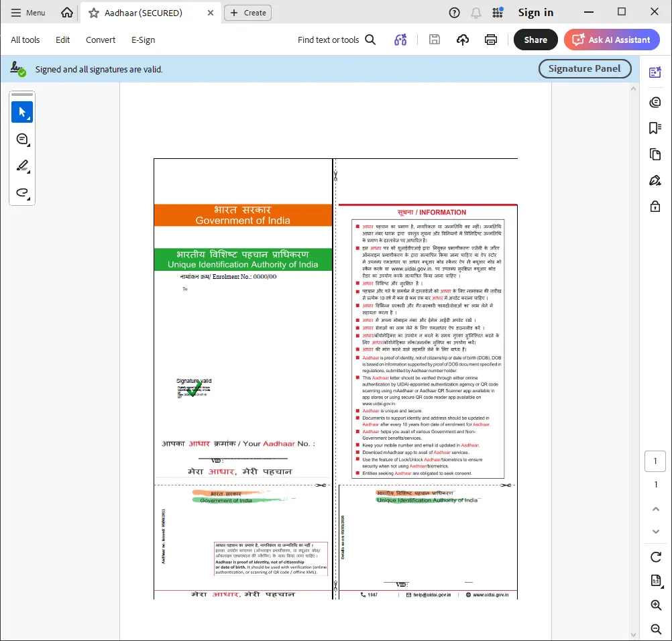This screenshot has height=641, width=672.
Task: Open the Edit menu
Action: click(62, 40)
